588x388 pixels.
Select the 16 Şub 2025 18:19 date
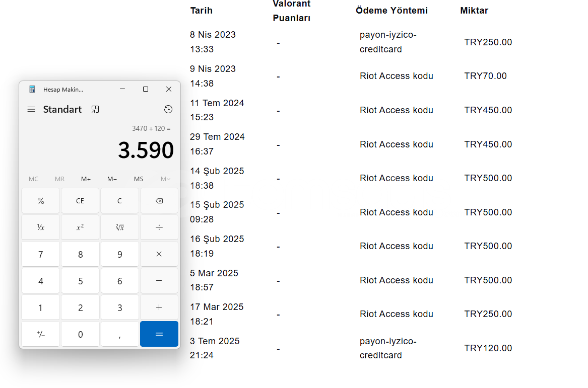(x=217, y=246)
